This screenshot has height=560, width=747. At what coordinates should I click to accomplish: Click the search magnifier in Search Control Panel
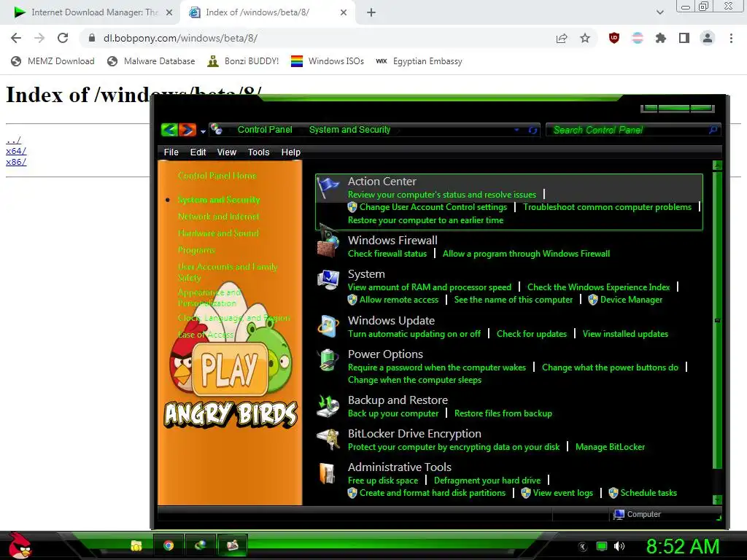pyautogui.click(x=713, y=130)
